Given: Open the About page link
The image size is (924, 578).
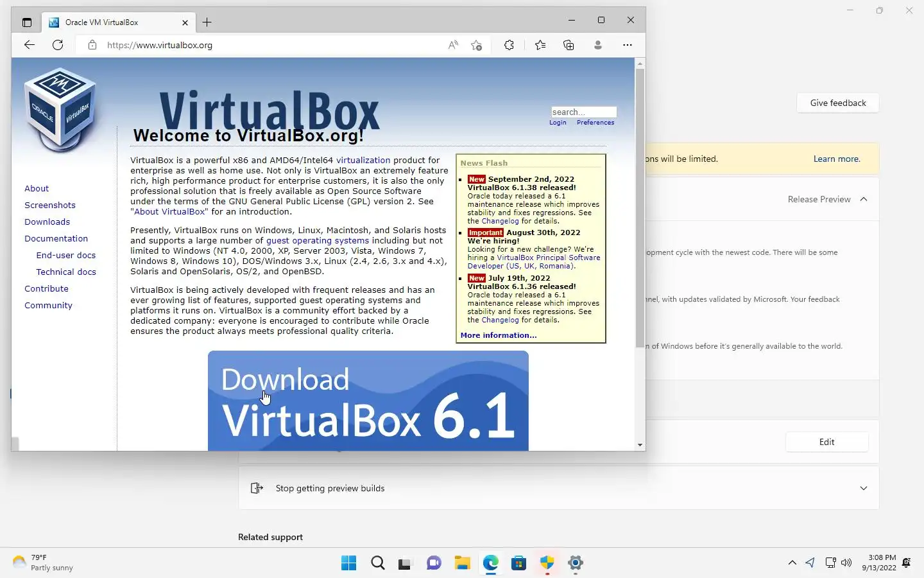Looking at the screenshot, I should point(37,188).
